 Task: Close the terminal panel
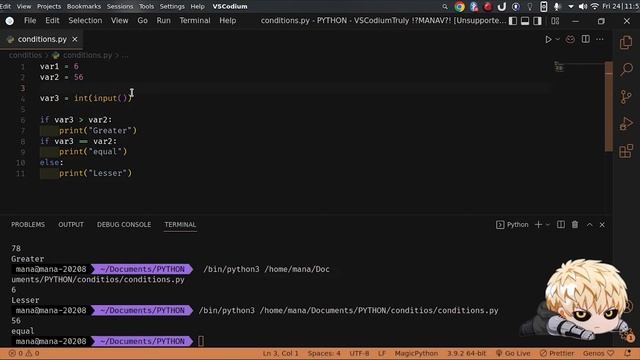(602, 225)
